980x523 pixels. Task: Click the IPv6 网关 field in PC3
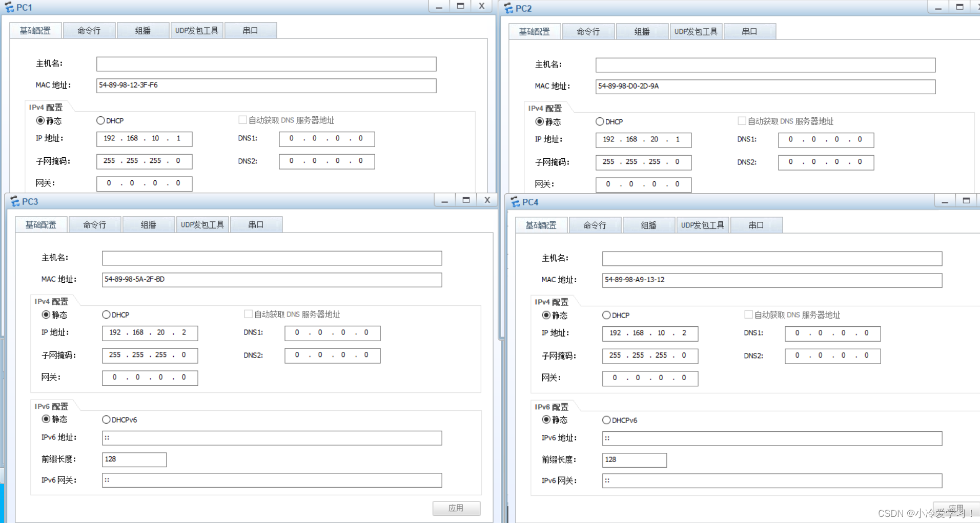(x=272, y=480)
